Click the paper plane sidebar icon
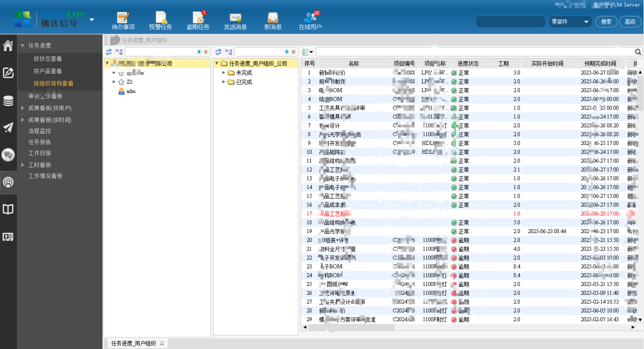This screenshot has height=349, width=644. click(8, 128)
